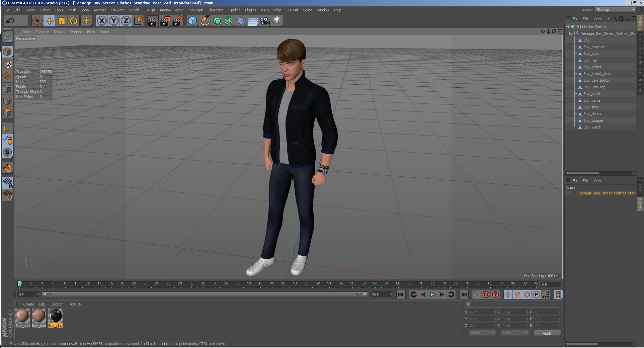
Task: Click the Undo arrow icon
Action: pyautogui.click(x=10, y=21)
